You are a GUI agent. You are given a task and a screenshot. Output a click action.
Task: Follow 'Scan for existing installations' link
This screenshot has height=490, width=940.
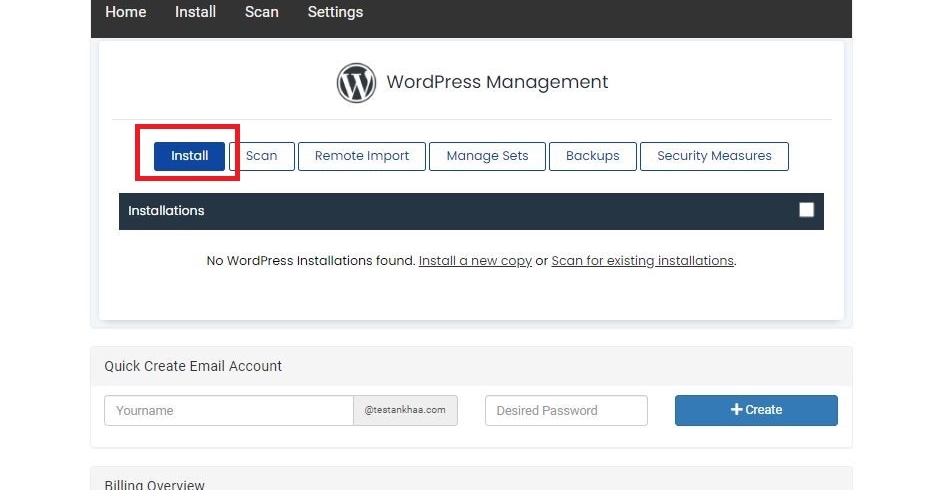[x=643, y=261]
